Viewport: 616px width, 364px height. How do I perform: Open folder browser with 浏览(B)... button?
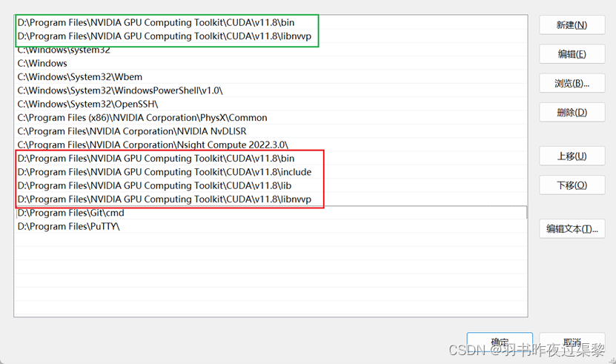572,83
